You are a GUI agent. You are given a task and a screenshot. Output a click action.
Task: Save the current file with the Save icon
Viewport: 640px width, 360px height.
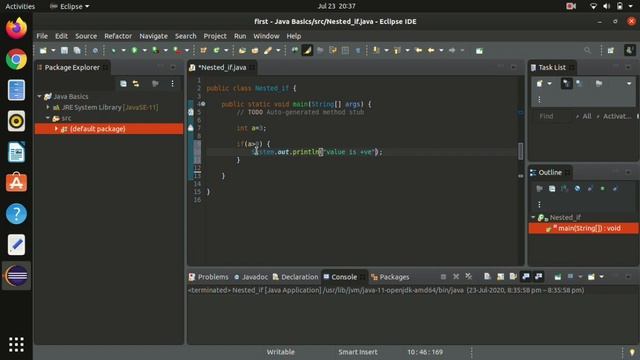click(64, 51)
